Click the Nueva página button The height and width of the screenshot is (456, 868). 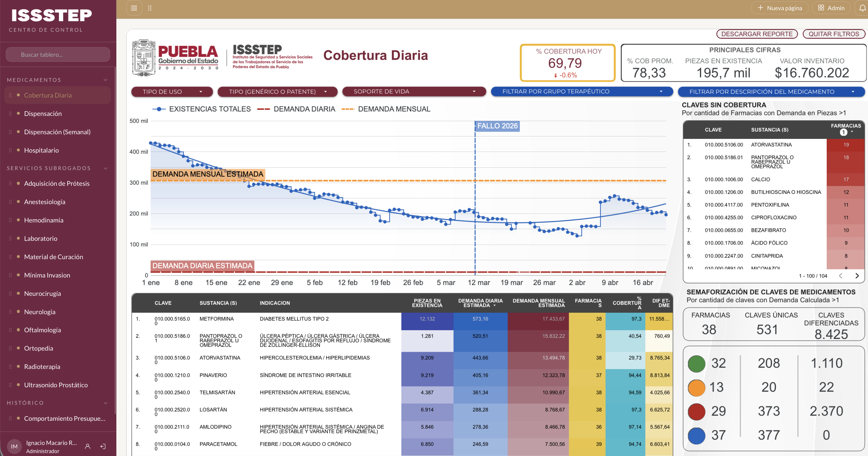tap(780, 8)
